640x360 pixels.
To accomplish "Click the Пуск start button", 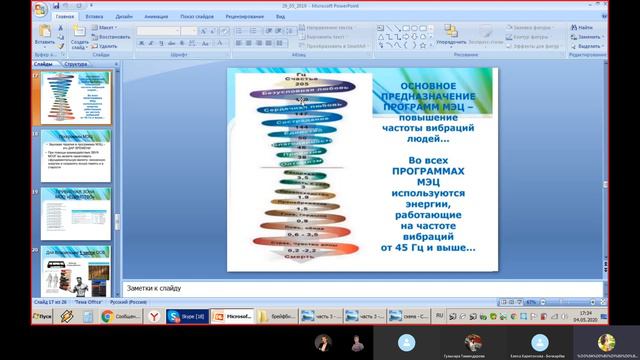I will [x=42, y=316].
